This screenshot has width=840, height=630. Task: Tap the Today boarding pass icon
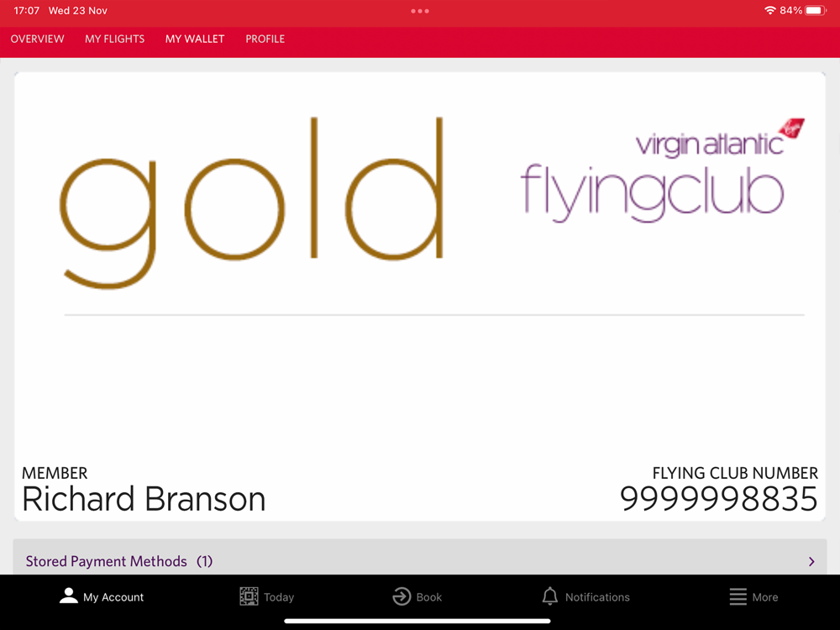click(x=249, y=596)
